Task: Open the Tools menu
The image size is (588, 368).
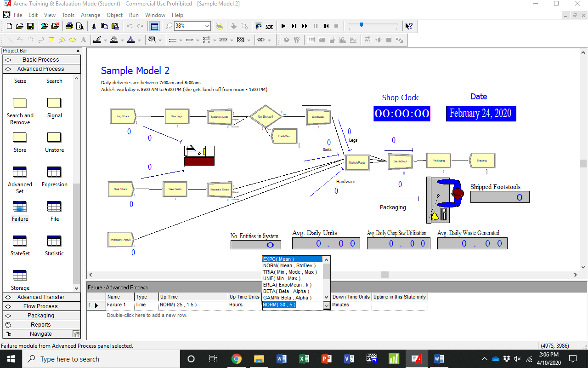Action: coord(68,15)
